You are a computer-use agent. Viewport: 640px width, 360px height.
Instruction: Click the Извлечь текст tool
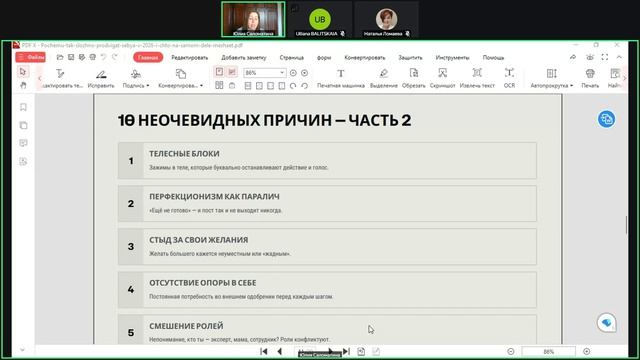pos(477,78)
